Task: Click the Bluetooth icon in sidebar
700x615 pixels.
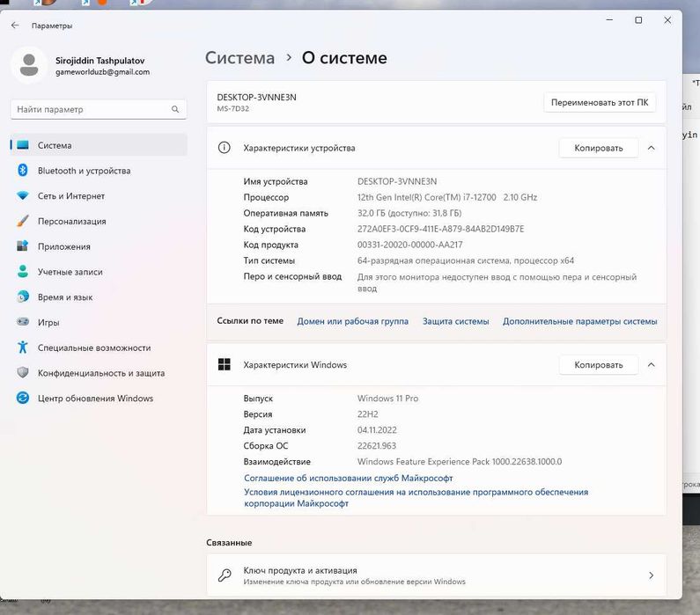Action: (23, 171)
